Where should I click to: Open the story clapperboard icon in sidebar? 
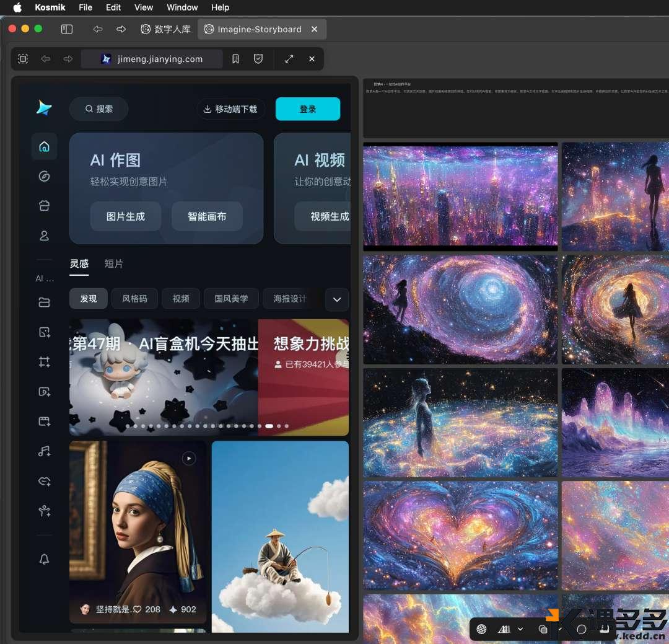(45, 421)
